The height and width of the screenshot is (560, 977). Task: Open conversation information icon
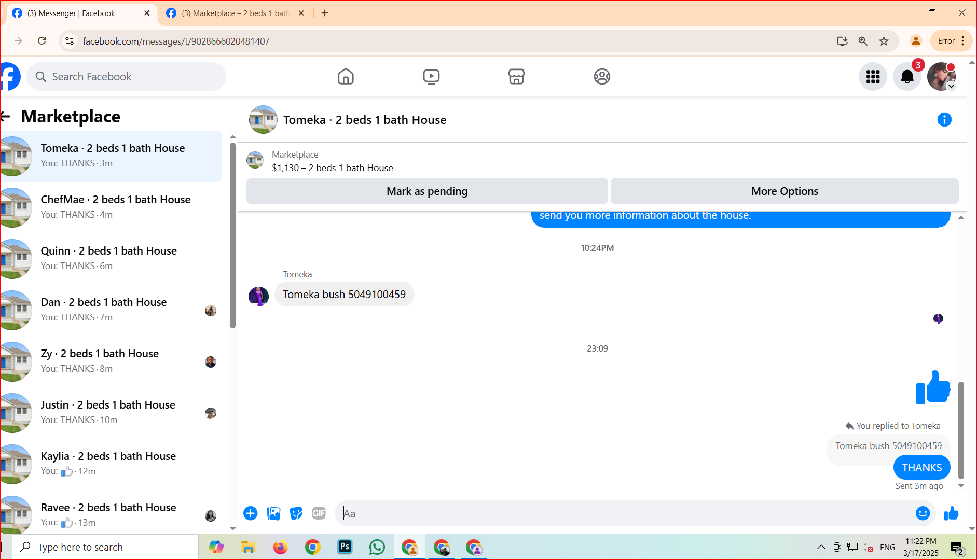click(x=944, y=120)
